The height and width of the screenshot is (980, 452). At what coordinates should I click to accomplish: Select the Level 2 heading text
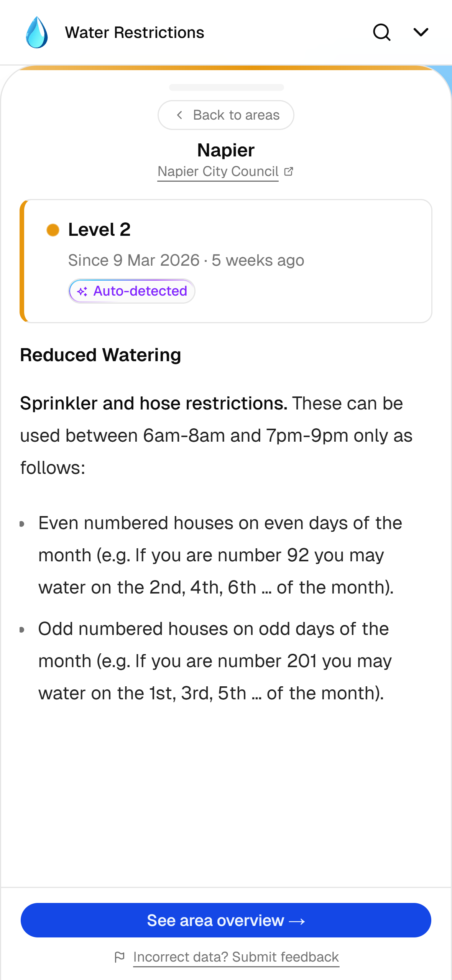pyautogui.click(x=99, y=230)
